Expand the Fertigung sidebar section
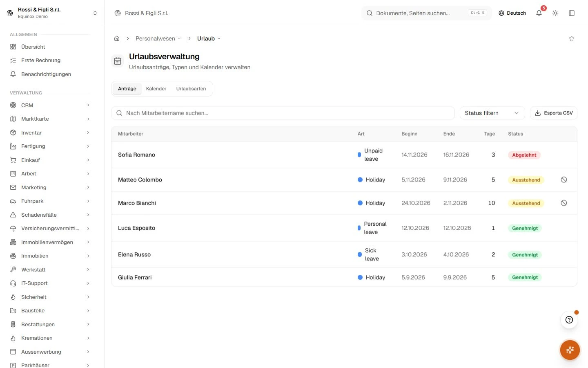 tap(49, 146)
